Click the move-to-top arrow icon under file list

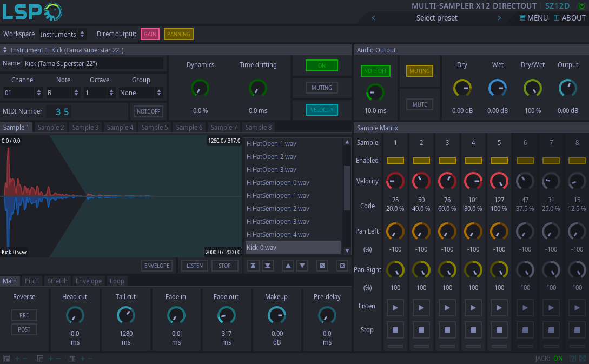click(253, 266)
